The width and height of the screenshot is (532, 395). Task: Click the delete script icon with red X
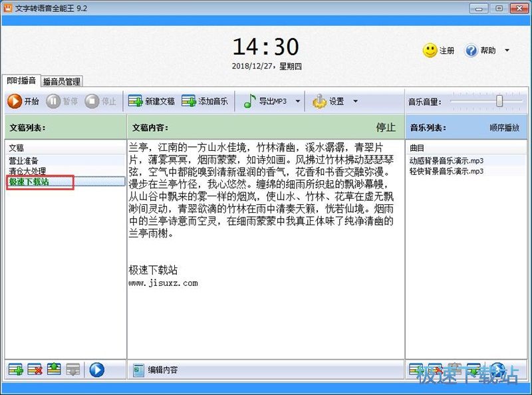(x=35, y=370)
